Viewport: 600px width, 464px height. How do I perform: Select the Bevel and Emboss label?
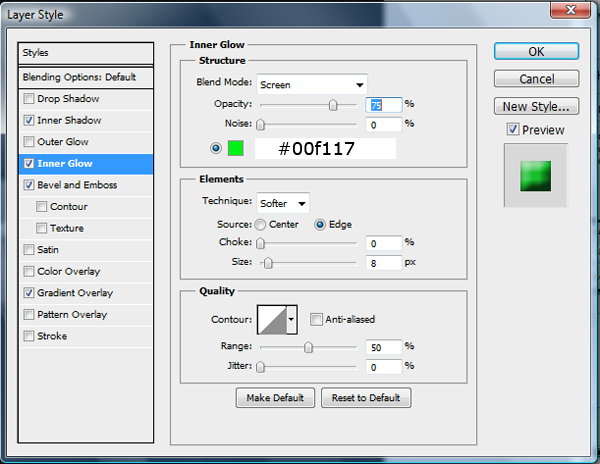pos(77,185)
